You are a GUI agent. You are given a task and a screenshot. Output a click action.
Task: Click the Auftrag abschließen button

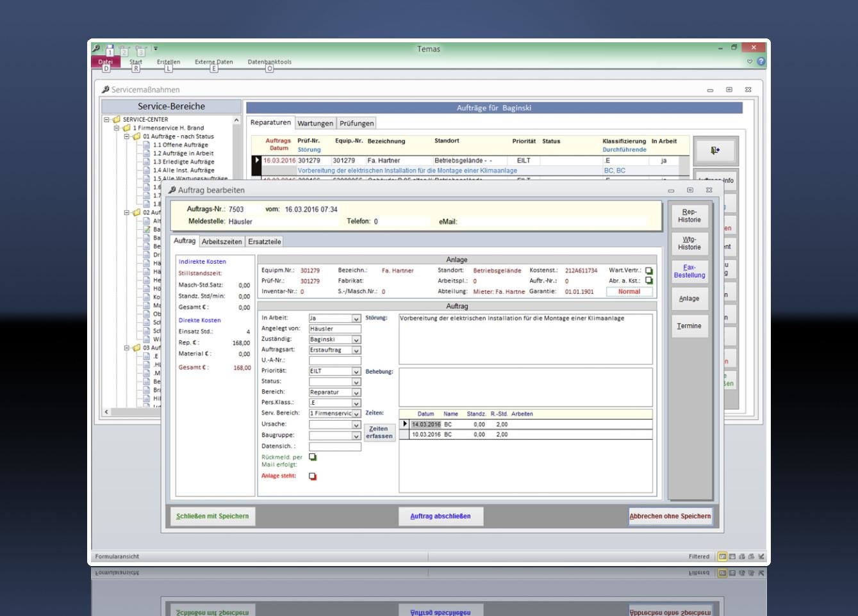point(440,516)
